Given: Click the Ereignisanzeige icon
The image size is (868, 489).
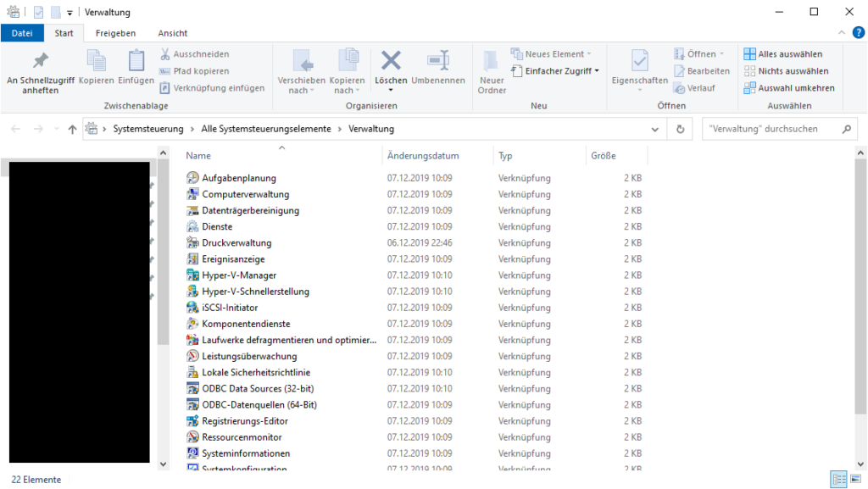Looking at the screenshot, I should pyautogui.click(x=192, y=258).
